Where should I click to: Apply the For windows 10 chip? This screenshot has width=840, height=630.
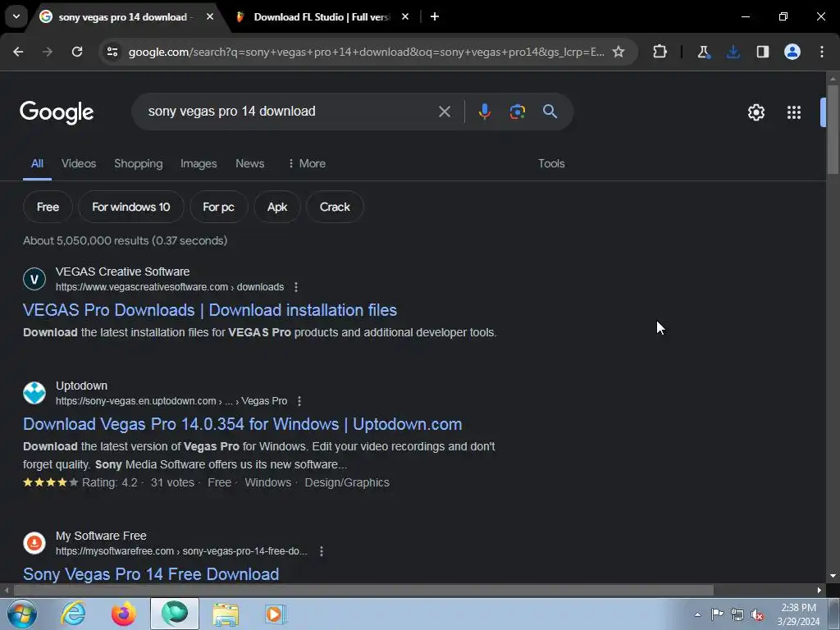pos(131,207)
